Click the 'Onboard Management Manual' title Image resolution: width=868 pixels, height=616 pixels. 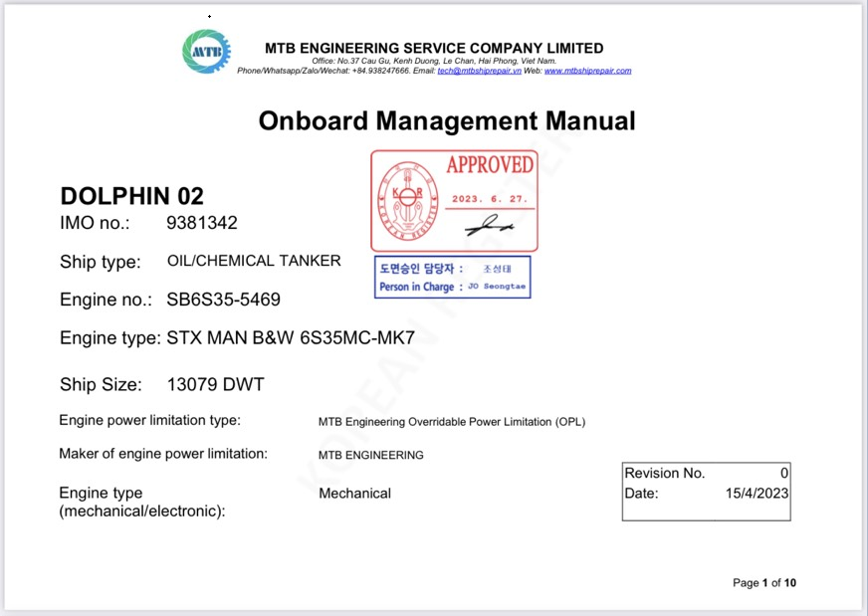pyautogui.click(x=447, y=120)
